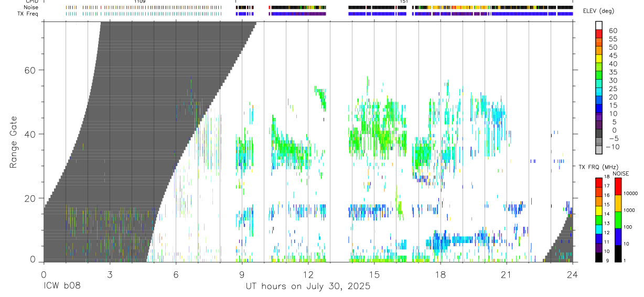The height and width of the screenshot is (297, 644).
Task: Select the 6 tick on UT hours axis
Action: click(176, 274)
